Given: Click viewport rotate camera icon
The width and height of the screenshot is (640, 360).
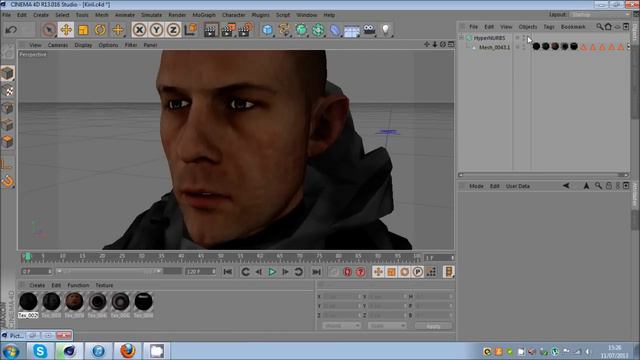Looking at the screenshot, I should [443, 44].
